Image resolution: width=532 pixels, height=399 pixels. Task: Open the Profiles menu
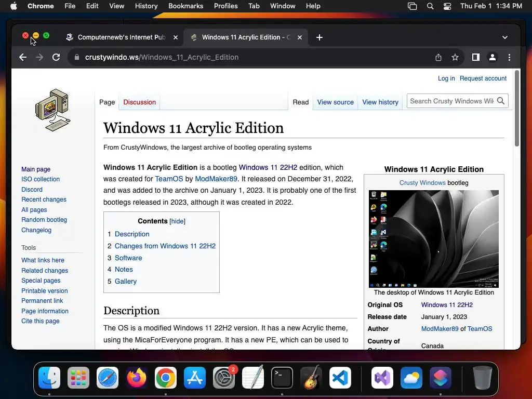(225, 6)
